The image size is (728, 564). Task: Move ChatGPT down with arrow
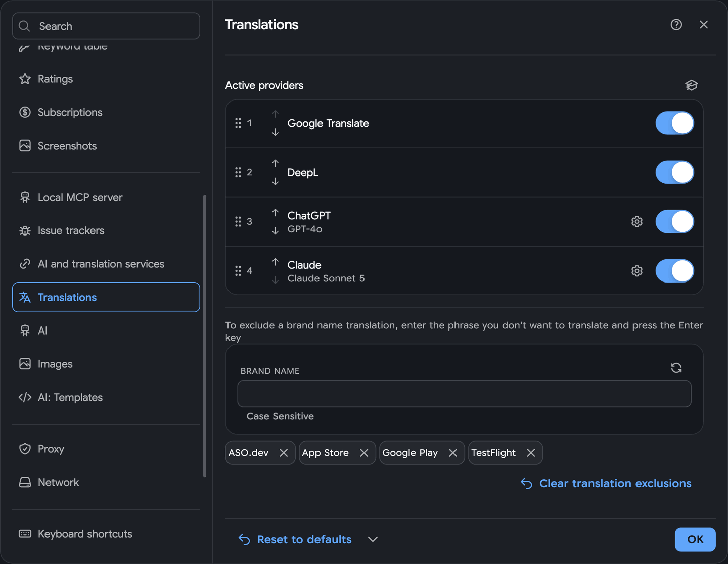click(x=275, y=231)
